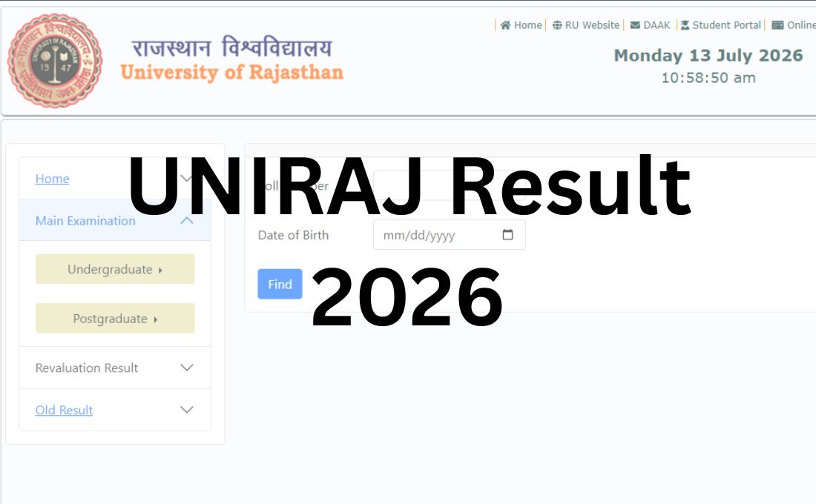Expand the Revaluation Result chevron
This screenshot has width=816, height=504.
coord(186,367)
